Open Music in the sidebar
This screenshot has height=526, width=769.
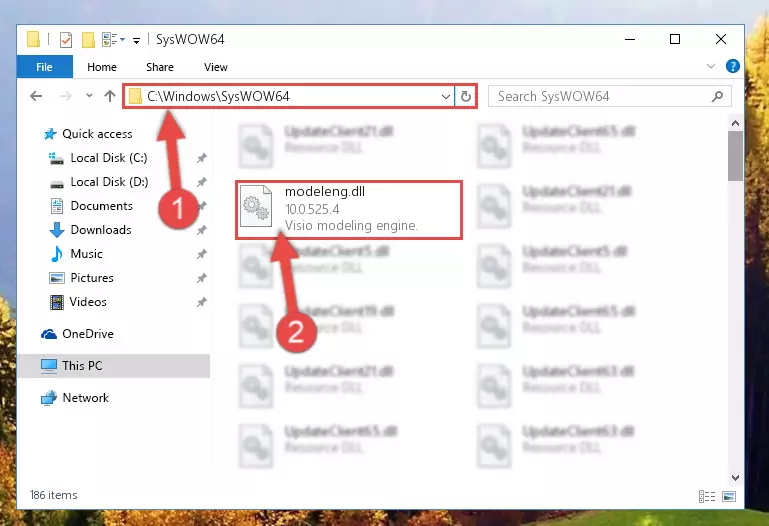[77, 254]
